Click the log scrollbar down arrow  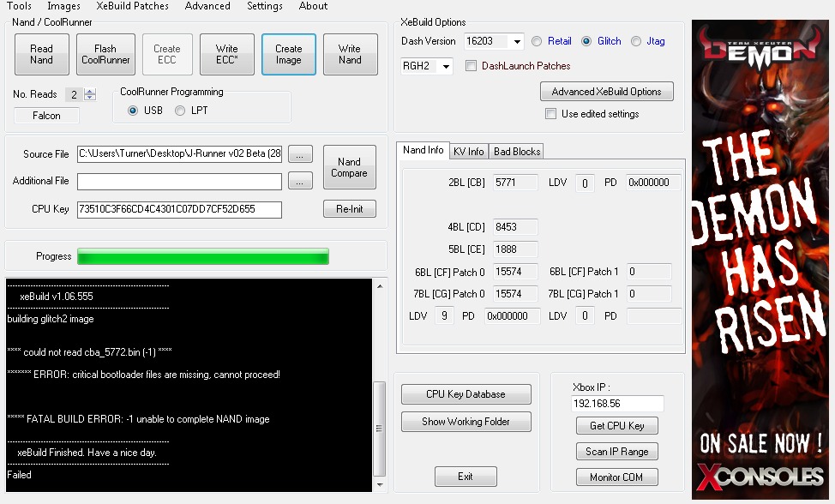coord(380,485)
